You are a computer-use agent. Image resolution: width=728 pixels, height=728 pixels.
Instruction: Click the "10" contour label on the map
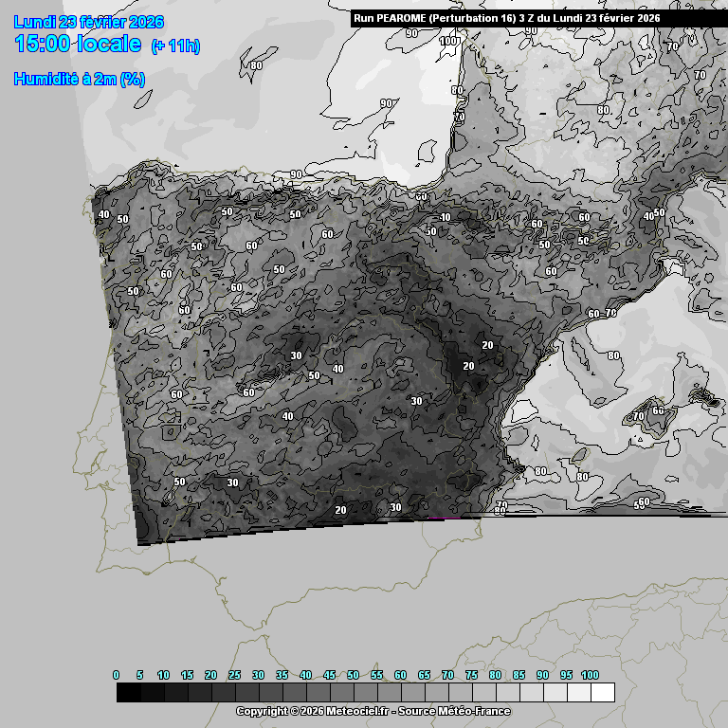(x=445, y=218)
